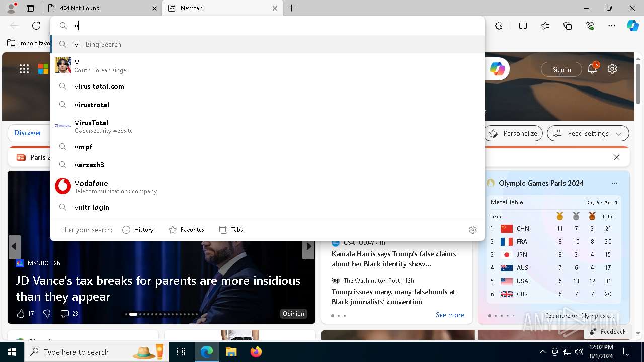The width and height of the screenshot is (644, 362).
Task: Go to the previous carousel story arrow
Action: point(14,247)
